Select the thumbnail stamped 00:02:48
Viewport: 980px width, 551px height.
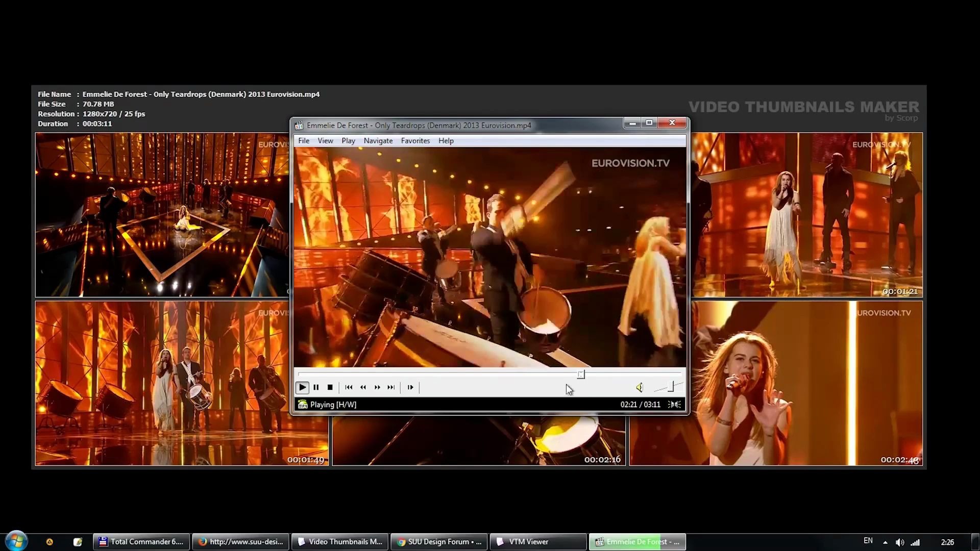pos(806,383)
